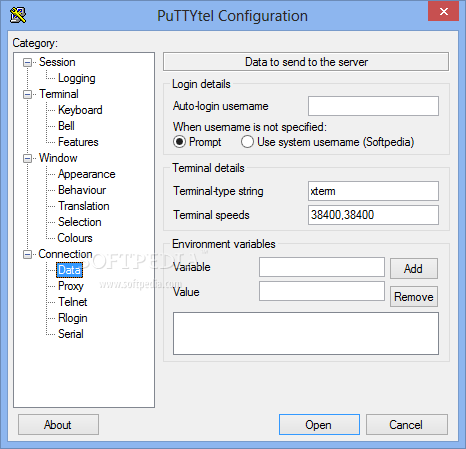
Task: Open the Telnet category
Action: point(72,302)
